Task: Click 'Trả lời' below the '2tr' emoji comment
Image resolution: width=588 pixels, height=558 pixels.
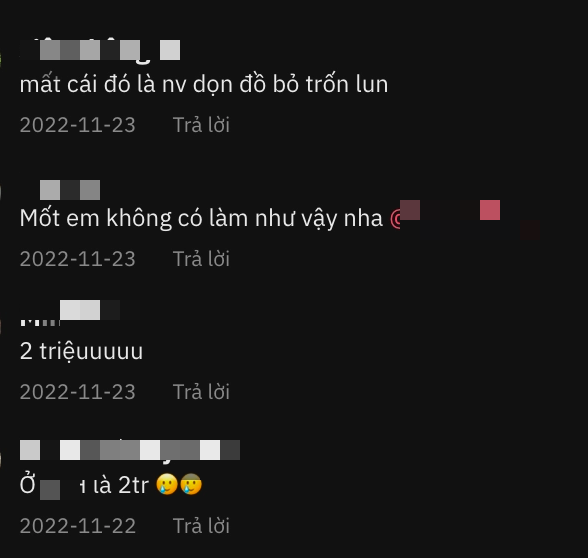Action: point(201,526)
